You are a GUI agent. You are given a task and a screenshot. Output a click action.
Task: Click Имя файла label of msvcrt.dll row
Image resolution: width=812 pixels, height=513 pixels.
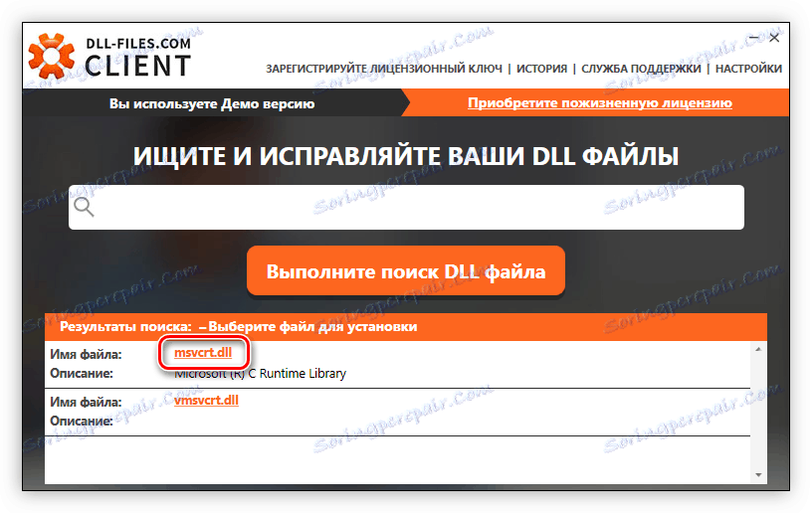click(86, 354)
